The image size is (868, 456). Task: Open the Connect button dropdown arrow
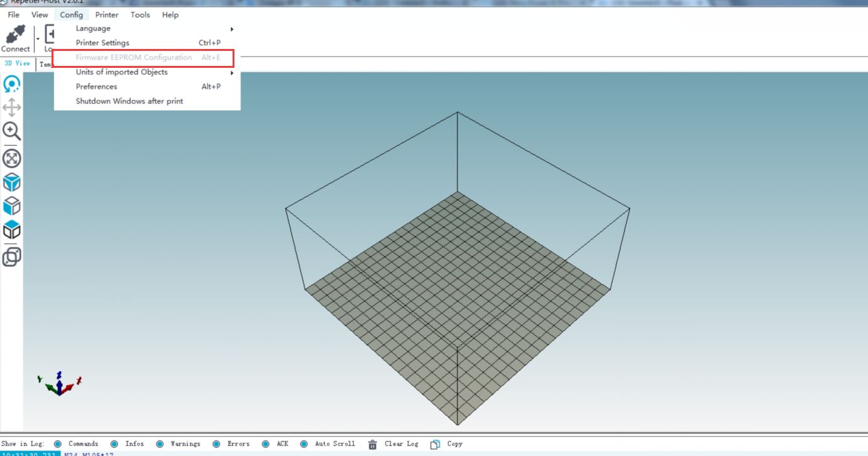(37, 39)
